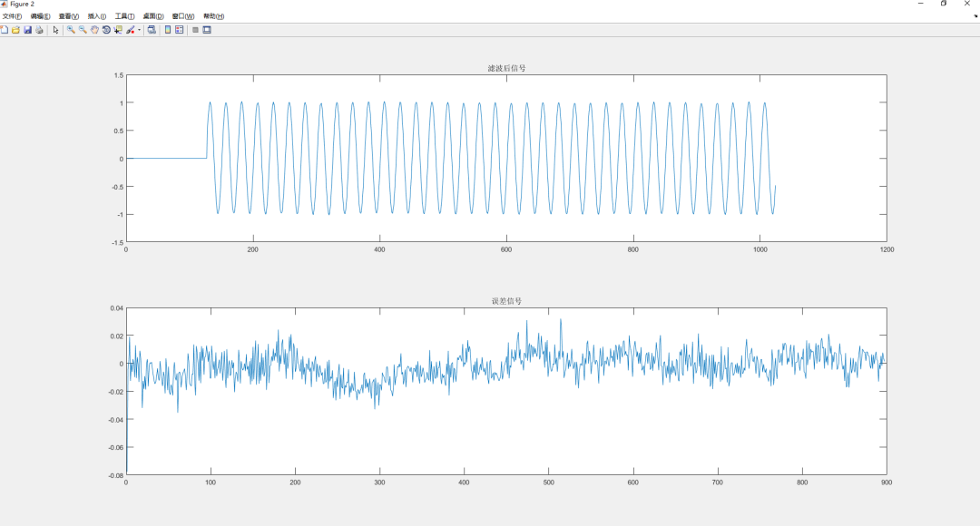Enable the Rotate 3D tool
This screenshot has height=526, width=980.
pyautogui.click(x=106, y=29)
